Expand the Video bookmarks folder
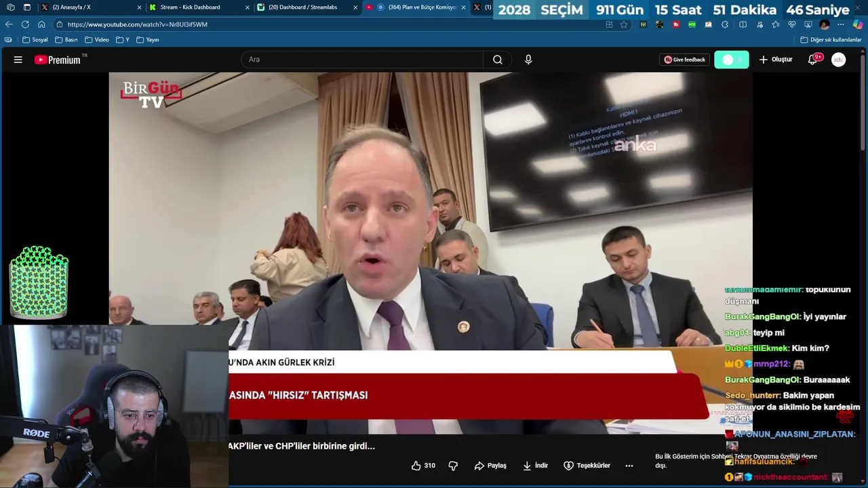 coord(97,40)
